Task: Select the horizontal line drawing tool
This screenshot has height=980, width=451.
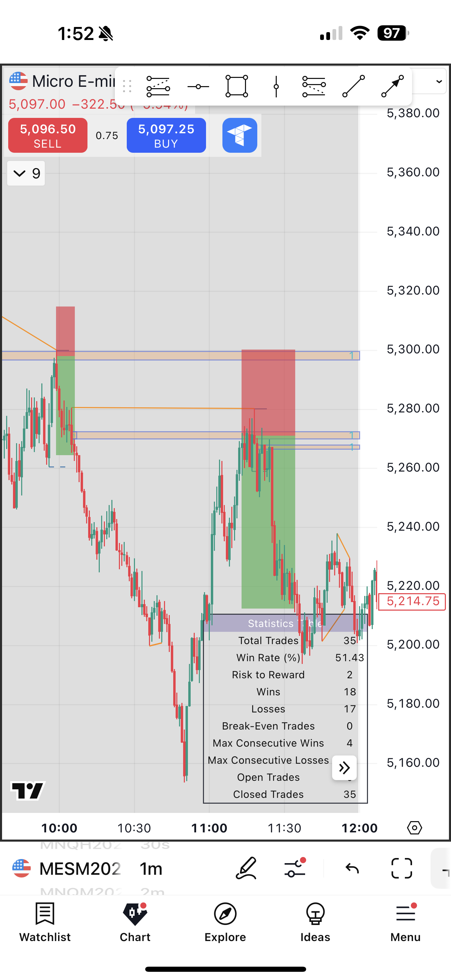Action: tap(198, 87)
